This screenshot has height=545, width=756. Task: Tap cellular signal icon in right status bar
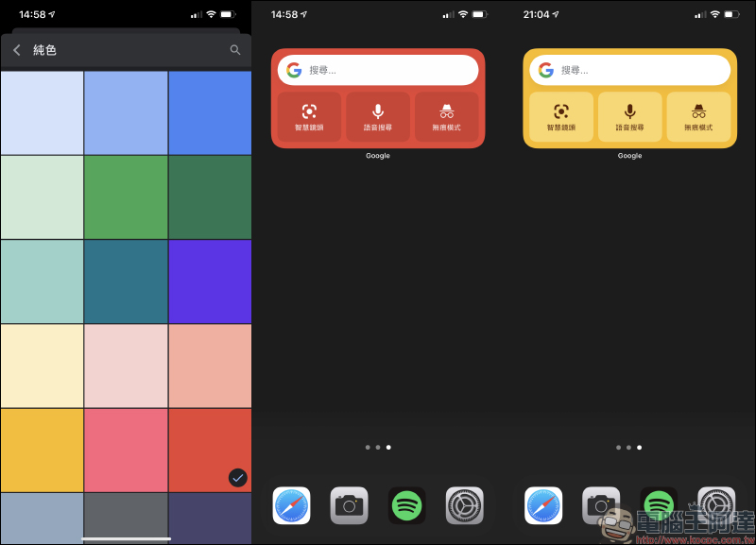pos(700,15)
